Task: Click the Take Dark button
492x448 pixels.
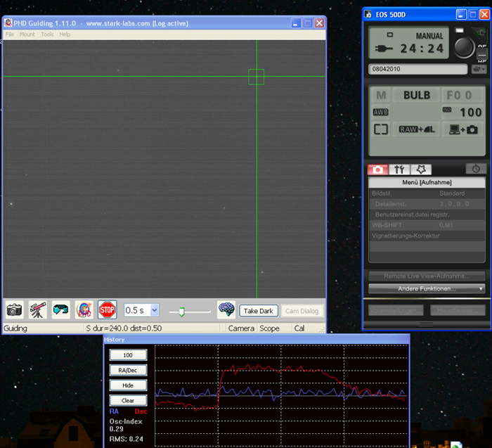Action: coord(259,311)
